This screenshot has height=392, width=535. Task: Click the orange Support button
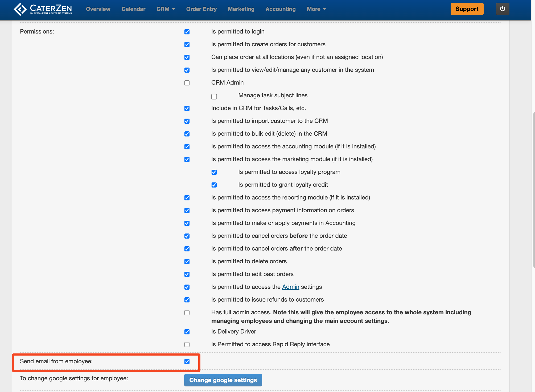467,9
